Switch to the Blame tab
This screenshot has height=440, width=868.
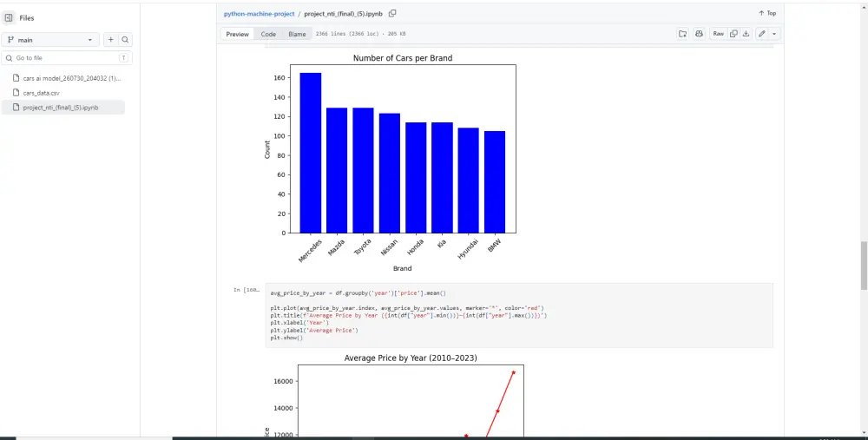297,34
